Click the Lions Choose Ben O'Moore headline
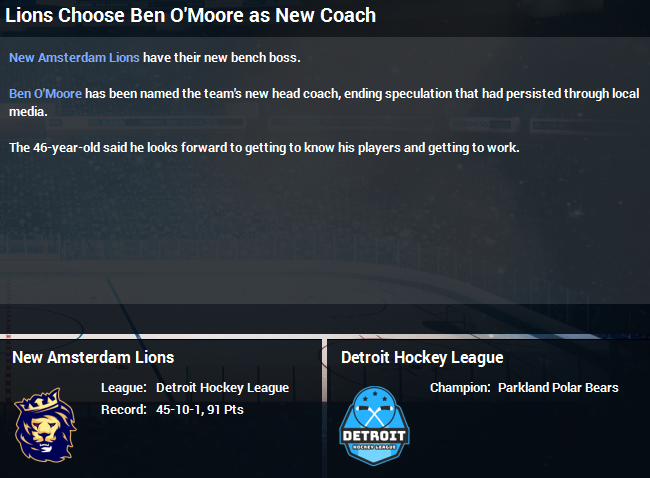650x478 pixels. pyautogui.click(x=191, y=15)
